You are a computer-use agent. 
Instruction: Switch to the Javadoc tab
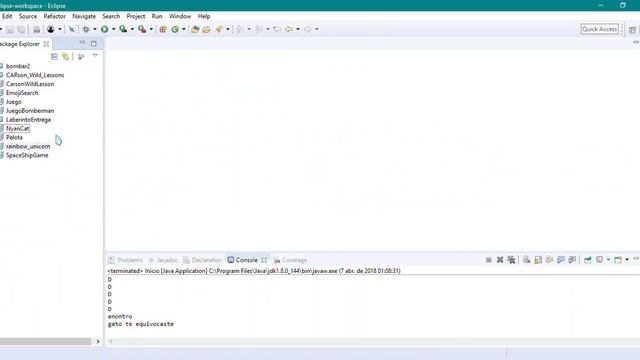click(163, 260)
